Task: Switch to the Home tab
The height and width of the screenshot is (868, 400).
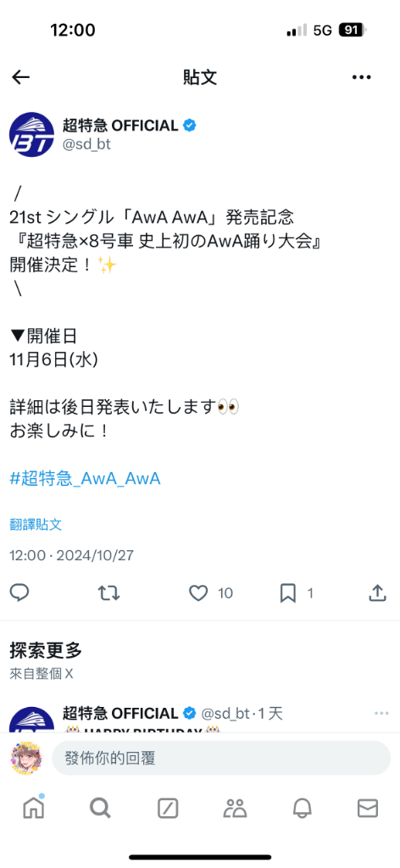Action: (x=33, y=808)
